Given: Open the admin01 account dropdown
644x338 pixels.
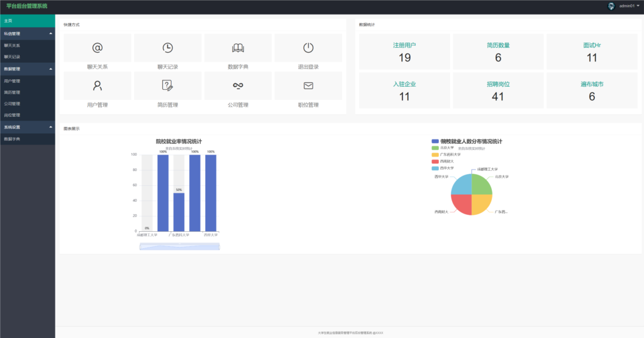Looking at the screenshot, I should pyautogui.click(x=630, y=6).
